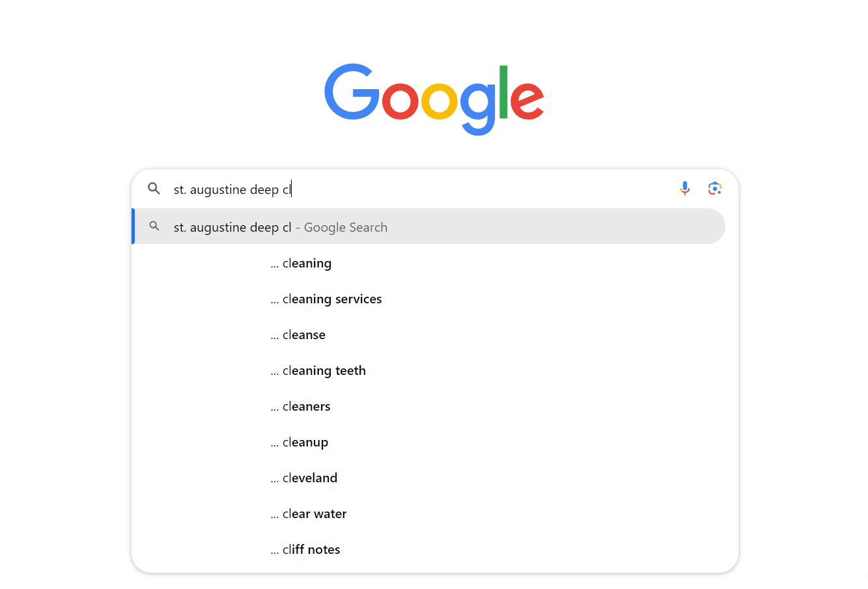
Task: Click the 'Google Search' label in first row
Action: pos(345,227)
